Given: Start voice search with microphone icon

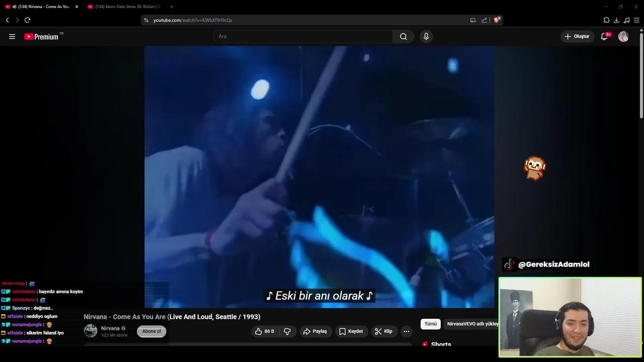Looking at the screenshot, I should tap(426, 37).
